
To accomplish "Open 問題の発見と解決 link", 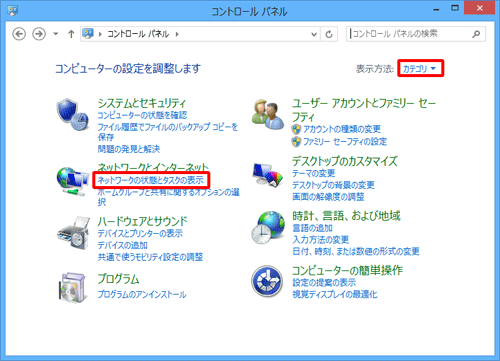I will click(x=129, y=149).
